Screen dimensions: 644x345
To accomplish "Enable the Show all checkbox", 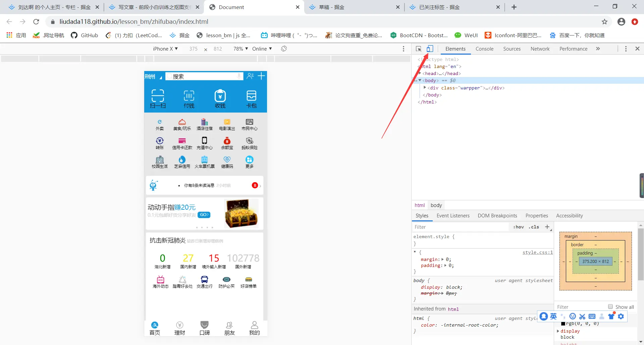I will point(610,307).
